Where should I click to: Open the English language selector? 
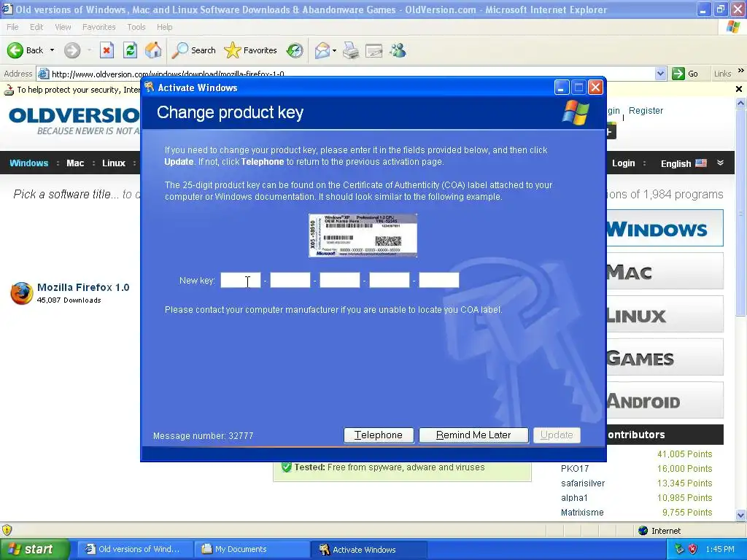pos(684,163)
